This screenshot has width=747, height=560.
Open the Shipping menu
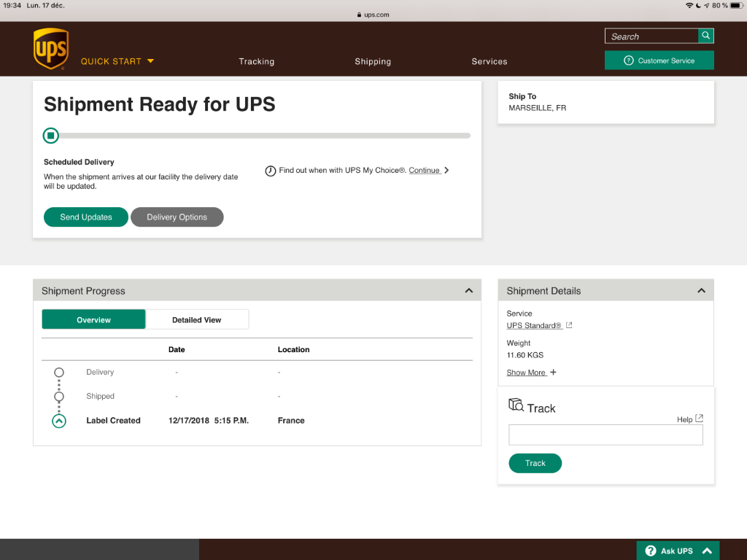[x=373, y=61]
